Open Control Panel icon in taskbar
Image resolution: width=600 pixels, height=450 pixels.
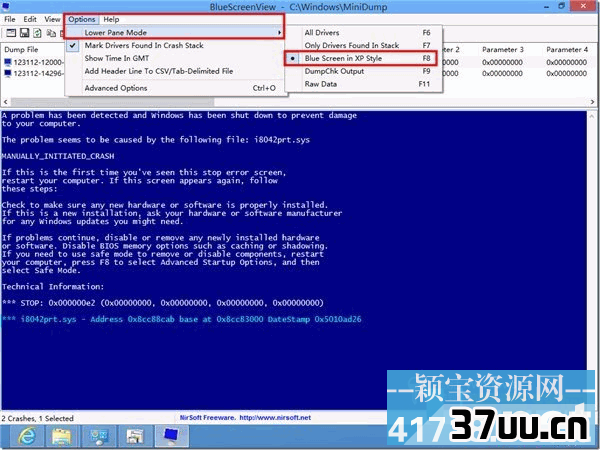(98, 436)
